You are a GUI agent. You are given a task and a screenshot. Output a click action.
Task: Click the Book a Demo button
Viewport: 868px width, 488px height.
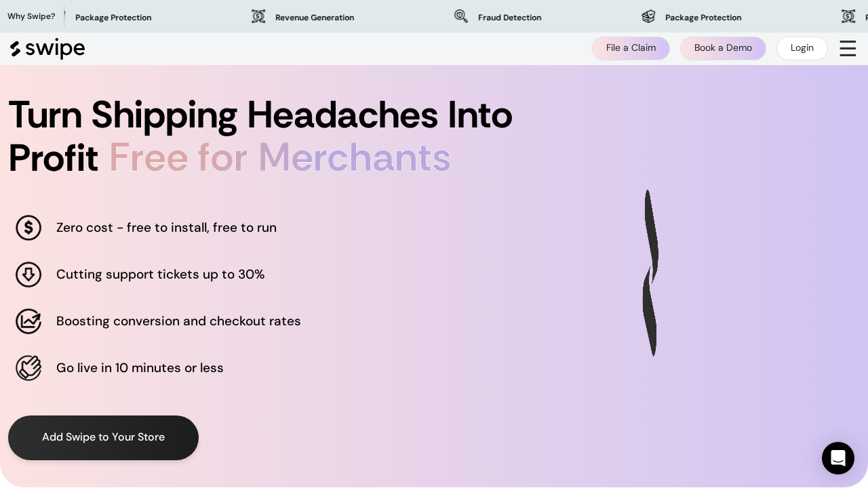pos(723,48)
